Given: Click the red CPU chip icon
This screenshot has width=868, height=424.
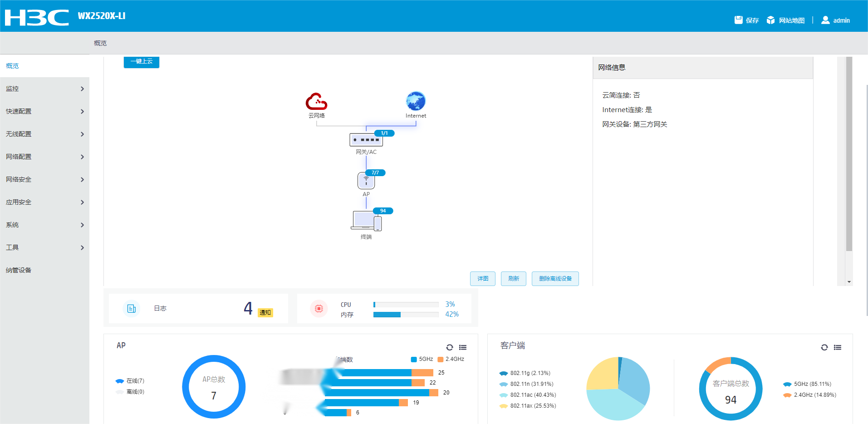Looking at the screenshot, I should (x=319, y=309).
